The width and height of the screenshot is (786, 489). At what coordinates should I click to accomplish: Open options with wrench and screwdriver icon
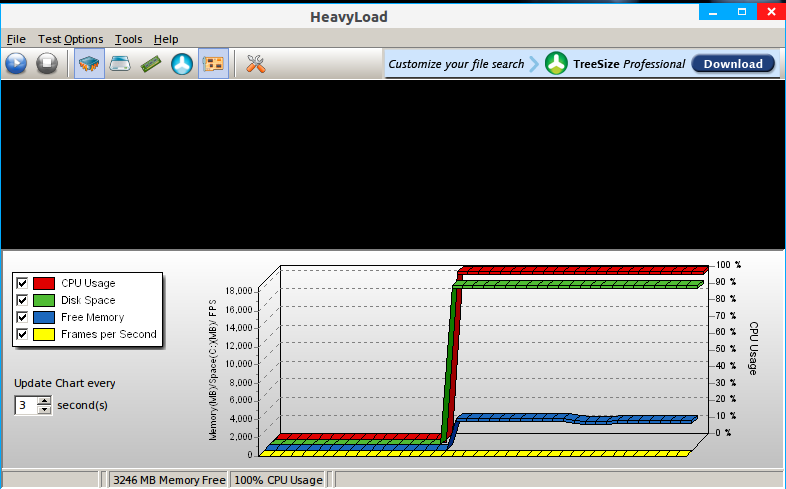coord(256,64)
